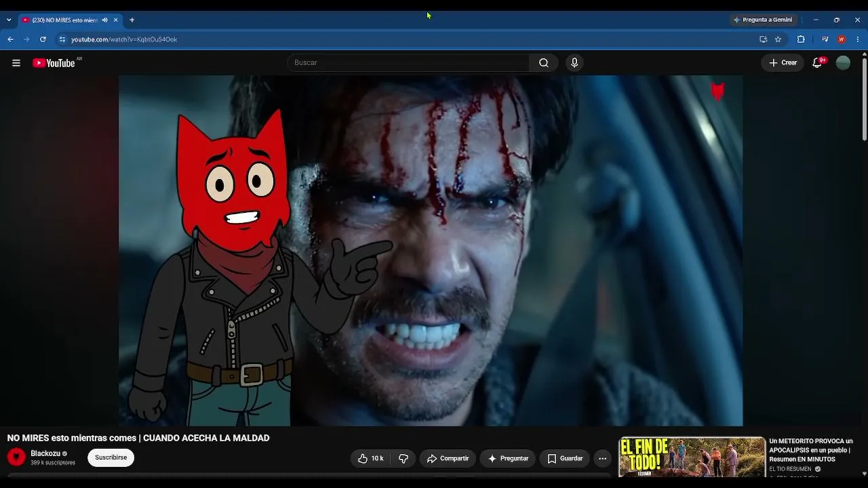Open Chrome extensions puzzle icon
The width and height of the screenshot is (868, 488).
(x=801, y=39)
